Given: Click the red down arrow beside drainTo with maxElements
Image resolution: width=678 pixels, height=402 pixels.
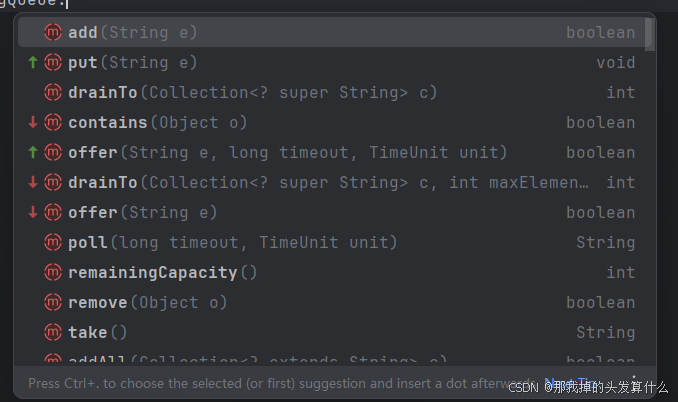Looking at the screenshot, I should [x=33, y=182].
